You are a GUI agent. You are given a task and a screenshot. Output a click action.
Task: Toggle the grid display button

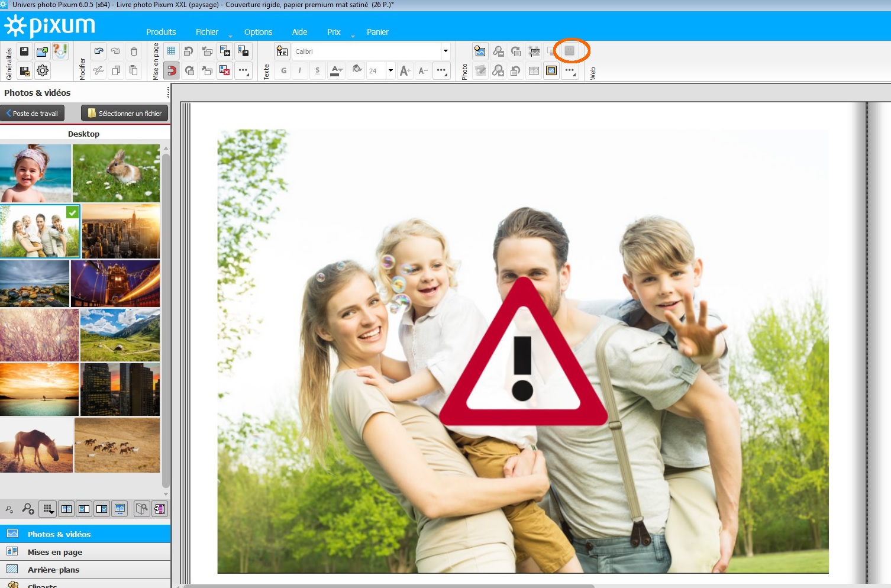click(x=172, y=51)
